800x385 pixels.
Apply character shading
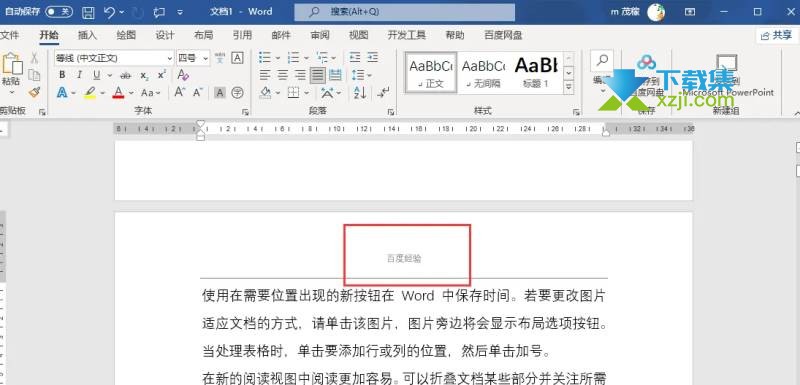click(x=219, y=93)
